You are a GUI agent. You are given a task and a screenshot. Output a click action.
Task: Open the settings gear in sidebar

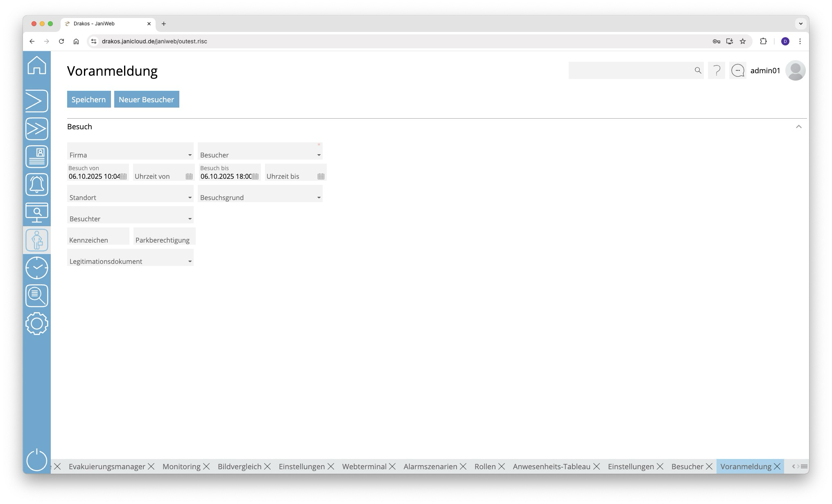[37, 324]
